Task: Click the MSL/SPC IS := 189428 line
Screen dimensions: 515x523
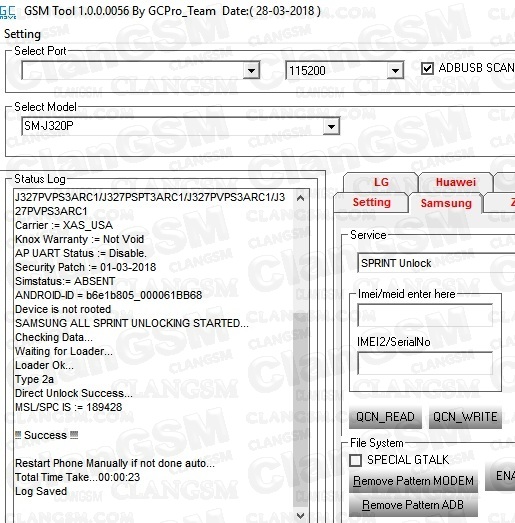Action: pyautogui.click(x=69, y=407)
